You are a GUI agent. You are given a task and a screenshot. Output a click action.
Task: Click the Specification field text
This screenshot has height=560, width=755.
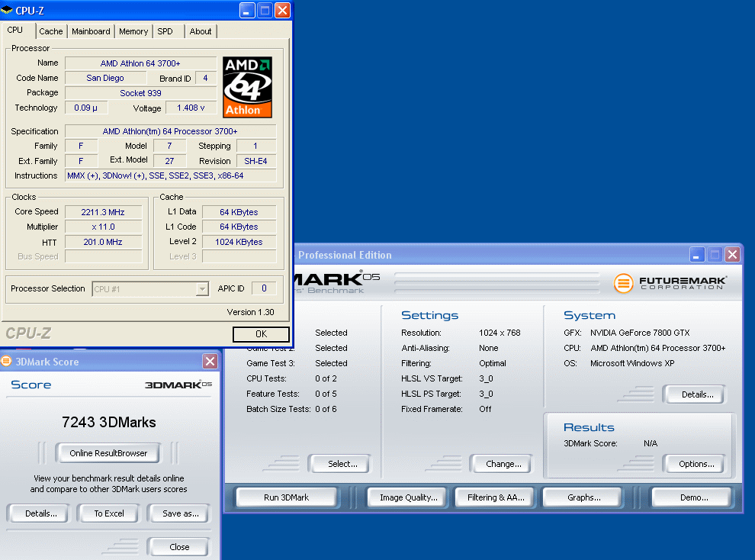[171, 131]
